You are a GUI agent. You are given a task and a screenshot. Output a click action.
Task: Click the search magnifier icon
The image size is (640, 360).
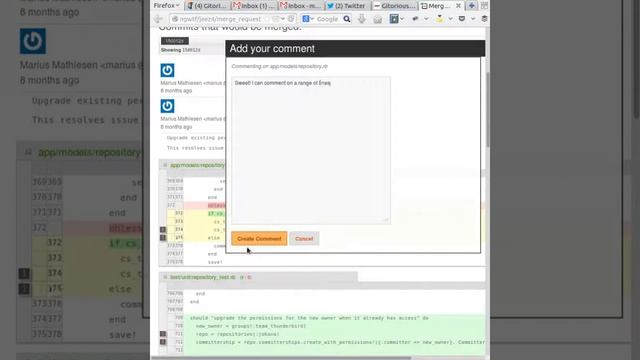[347, 19]
